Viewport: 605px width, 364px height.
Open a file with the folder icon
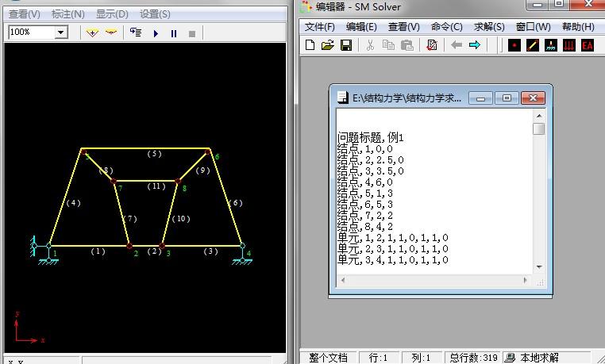(x=328, y=45)
